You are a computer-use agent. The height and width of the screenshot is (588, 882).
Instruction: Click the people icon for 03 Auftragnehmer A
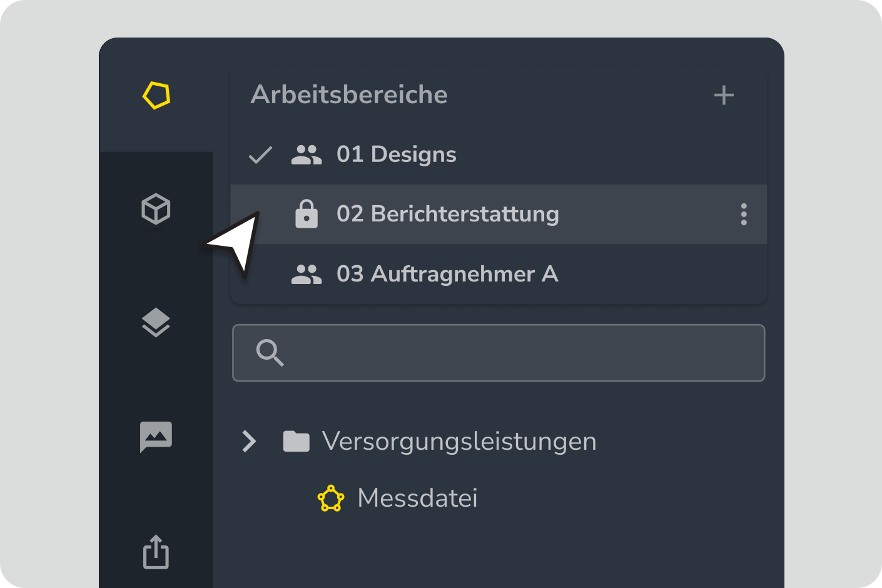(307, 274)
